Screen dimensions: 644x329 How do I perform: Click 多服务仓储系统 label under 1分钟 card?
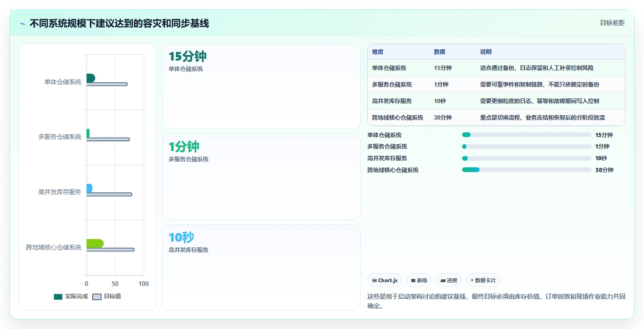(x=189, y=159)
